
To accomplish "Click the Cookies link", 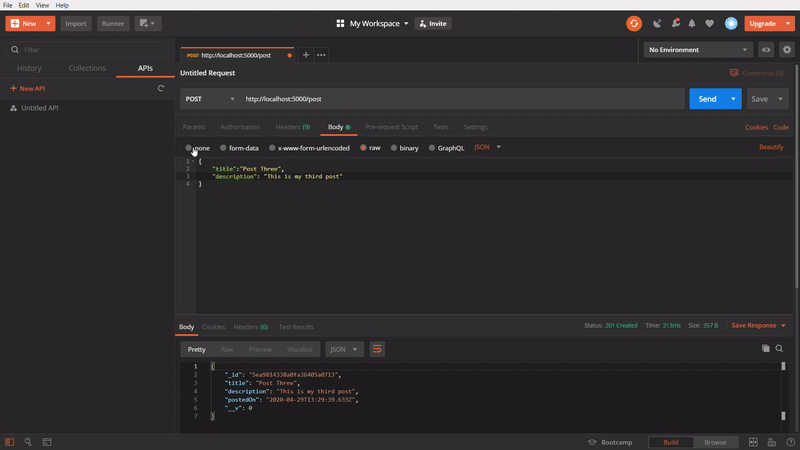I will (756, 128).
